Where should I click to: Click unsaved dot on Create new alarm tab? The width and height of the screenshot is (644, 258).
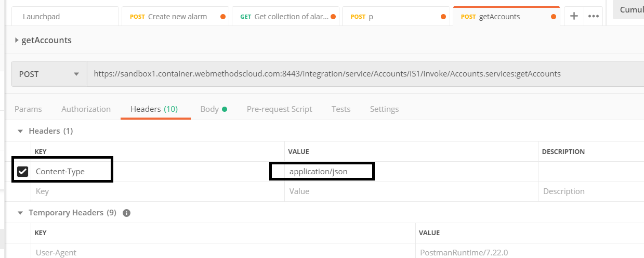pyautogui.click(x=223, y=17)
